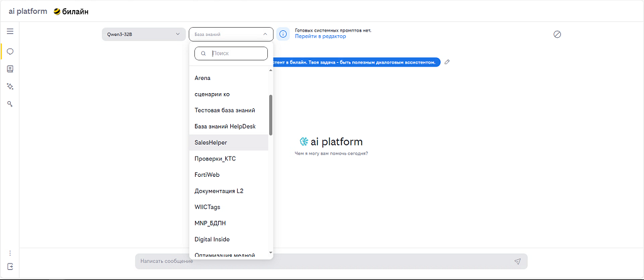Open the knowledge base book icon

pos(10,69)
